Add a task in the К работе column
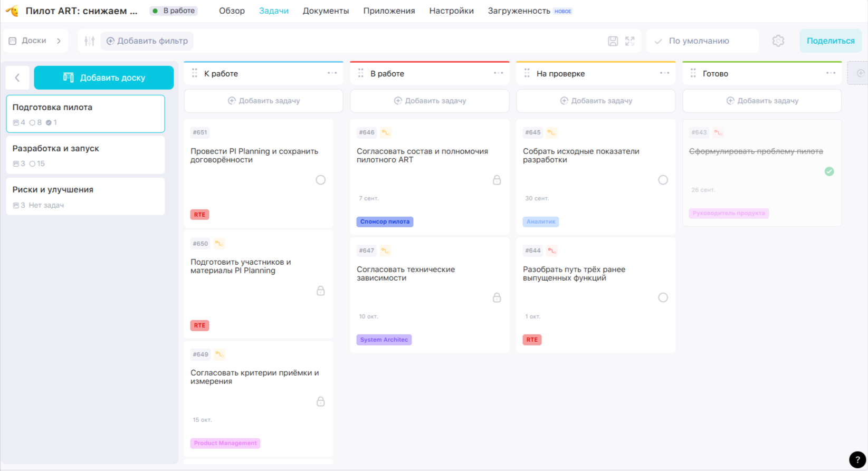 (263, 101)
